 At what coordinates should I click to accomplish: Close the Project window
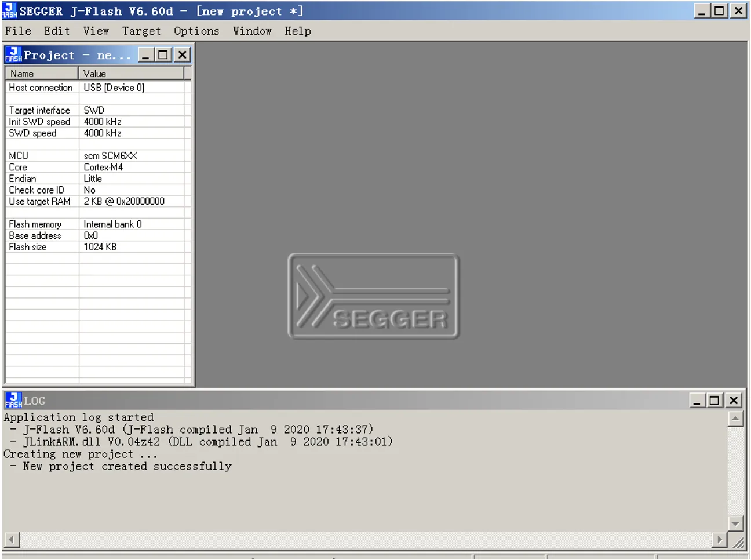[182, 55]
